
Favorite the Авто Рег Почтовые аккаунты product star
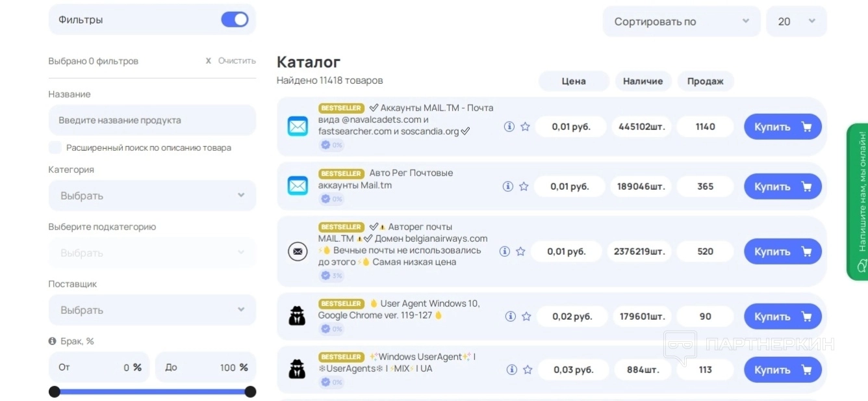click(524, 187)
